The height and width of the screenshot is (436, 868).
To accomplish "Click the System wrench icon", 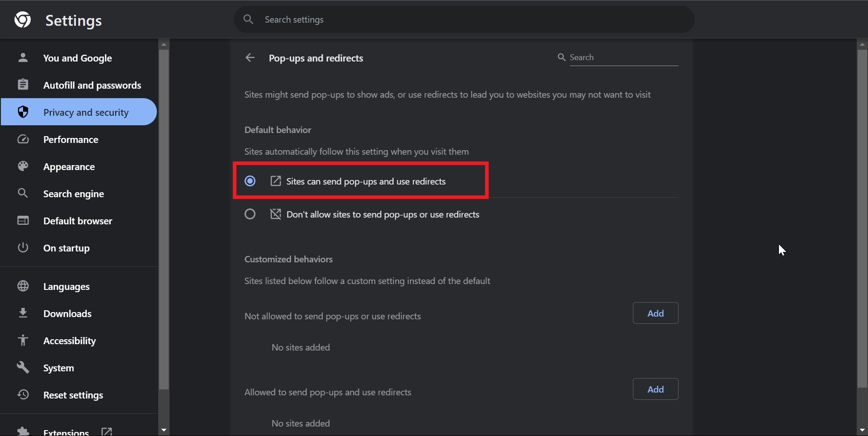I will point(23,368).
